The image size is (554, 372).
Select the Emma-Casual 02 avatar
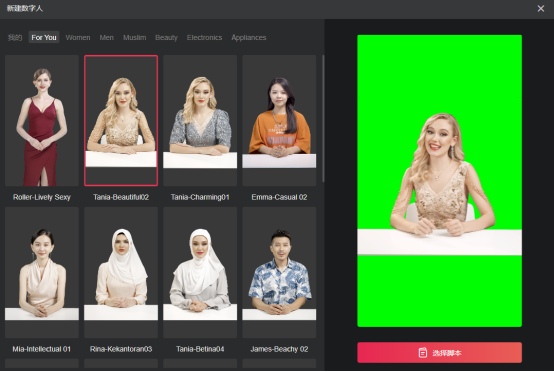279,120
